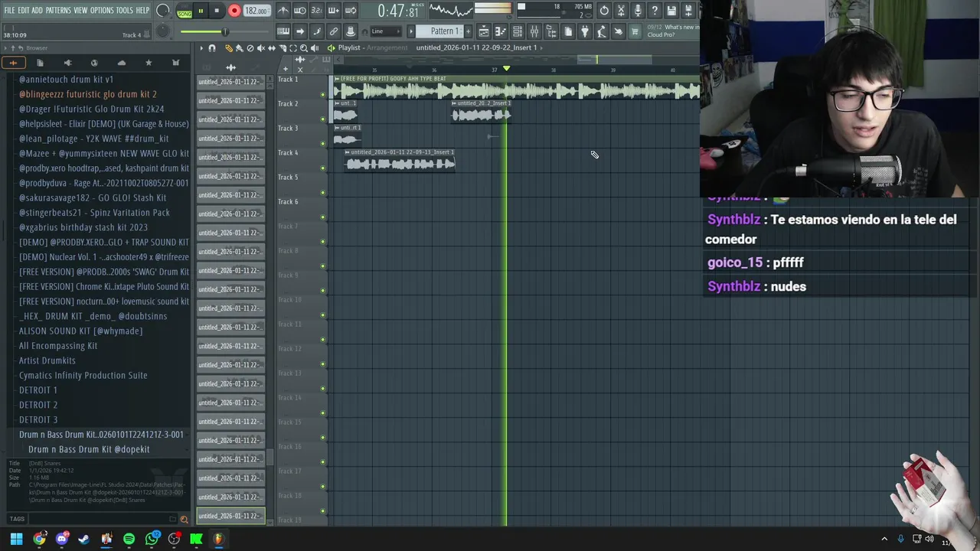The height and width of the screenshot is (551, 980).
Task: Open the PATTERNS menu
Action: tap(58, 11)
